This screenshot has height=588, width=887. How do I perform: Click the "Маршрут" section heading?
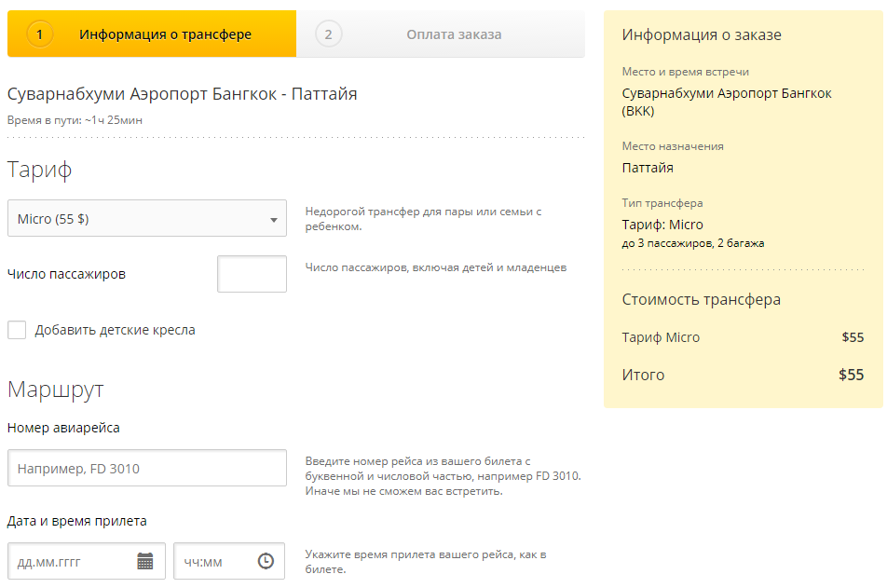click(55, 389)
